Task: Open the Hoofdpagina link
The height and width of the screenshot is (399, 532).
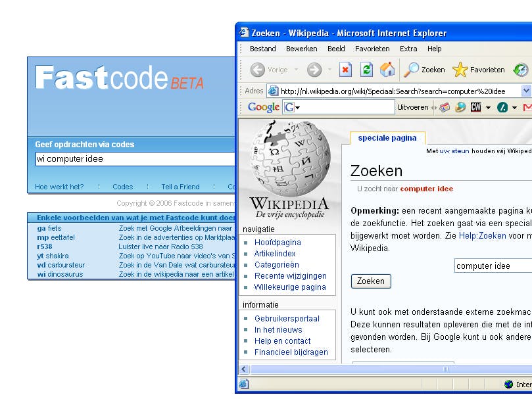Action: [278, 243]
